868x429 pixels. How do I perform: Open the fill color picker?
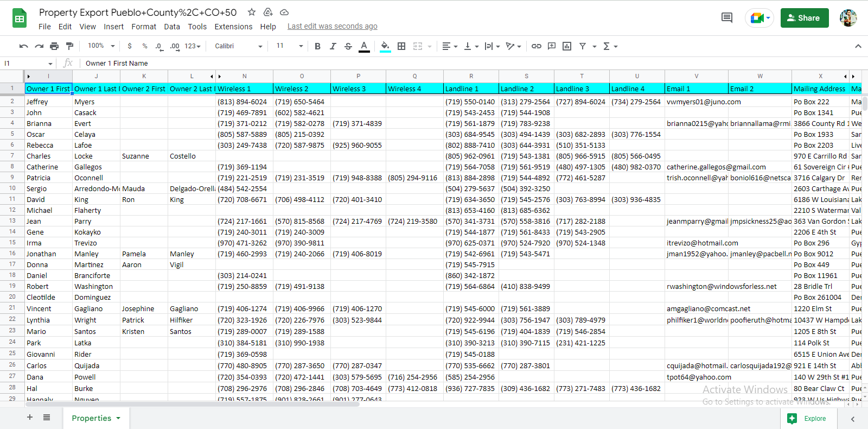click(385, 46)
